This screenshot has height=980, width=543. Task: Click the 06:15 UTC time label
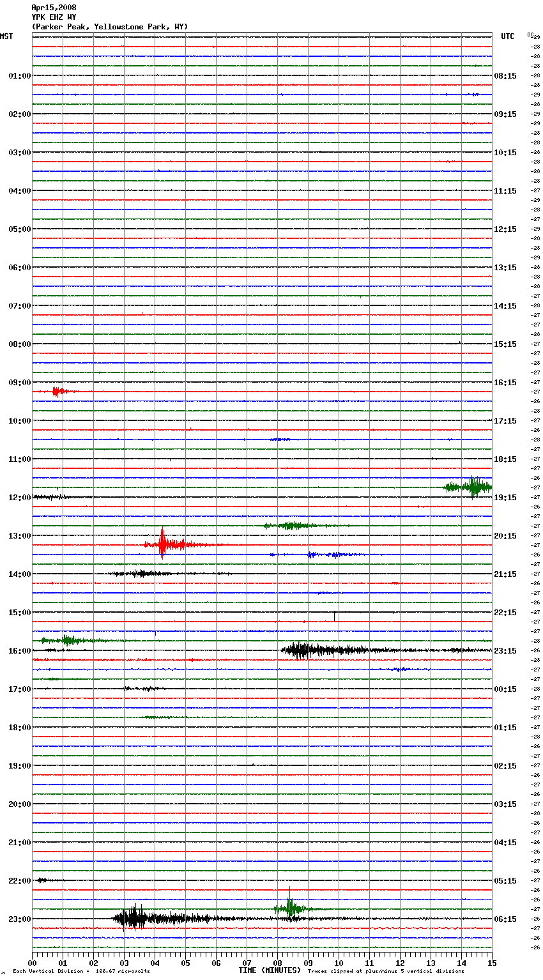click(x=505, y=919)
